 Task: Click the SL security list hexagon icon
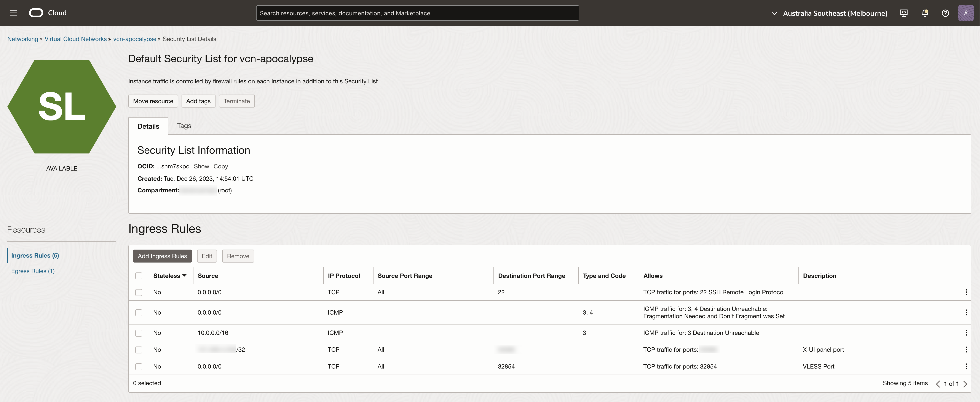pyautogui.click(x=62, y=107)
